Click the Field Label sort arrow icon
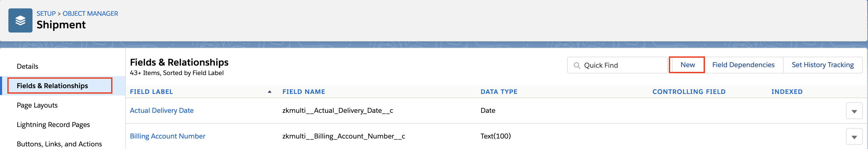 pos(270,92)
